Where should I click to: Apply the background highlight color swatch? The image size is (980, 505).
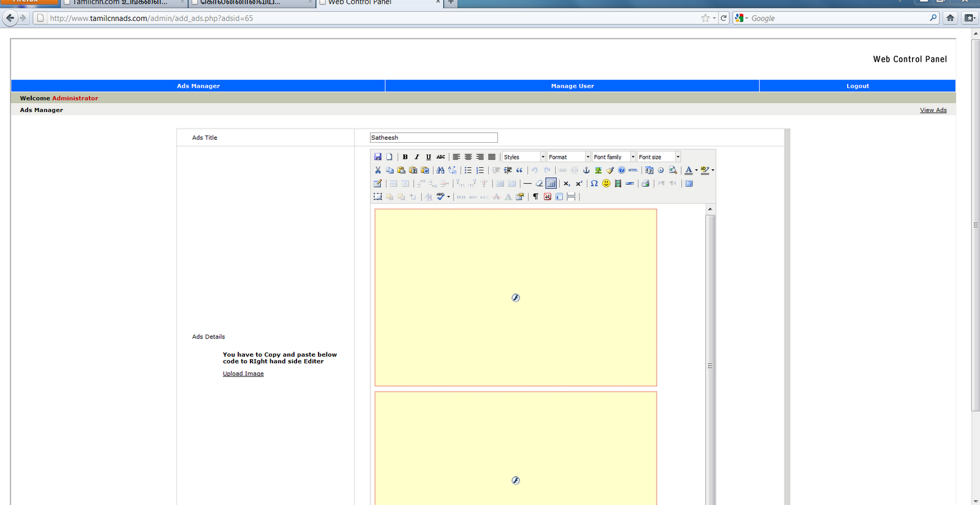click(x=704, y=170)
